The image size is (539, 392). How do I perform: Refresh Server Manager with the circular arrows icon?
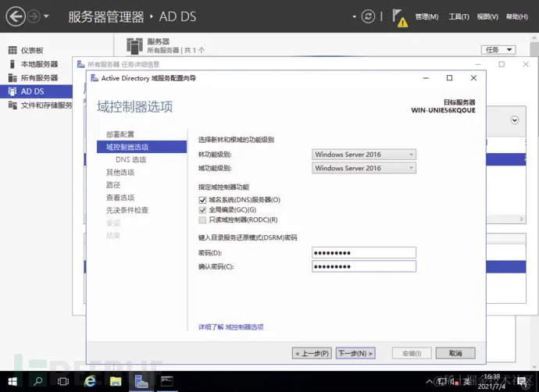click(368, 16)
